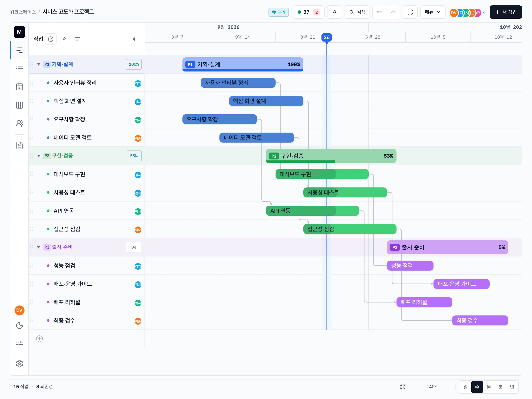Open the board columns view icon
Screen dimensions: 532x399
click(x=20, y=105)
